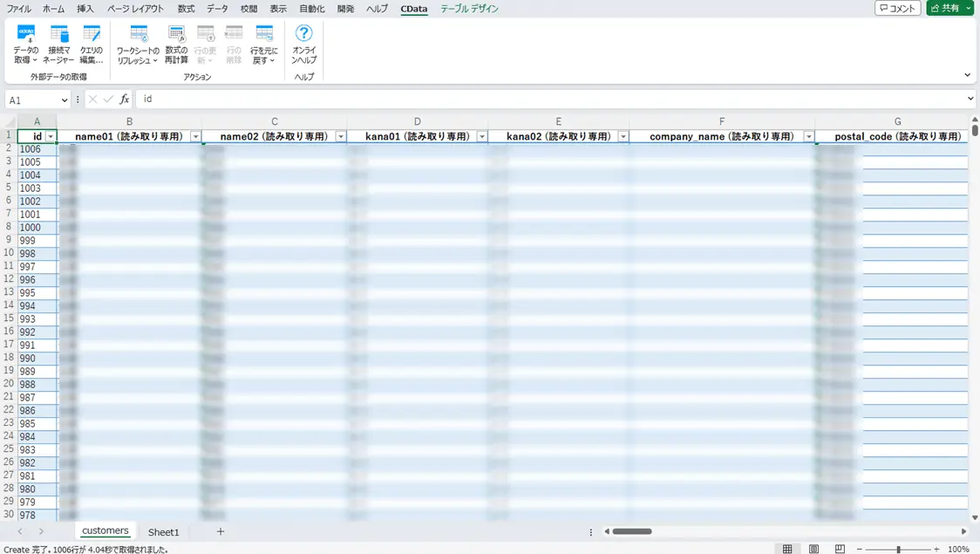Screen dimensions: 980x554
Task: Click the 数式の再計算 recalculate icon
Action: click(176, 44)
